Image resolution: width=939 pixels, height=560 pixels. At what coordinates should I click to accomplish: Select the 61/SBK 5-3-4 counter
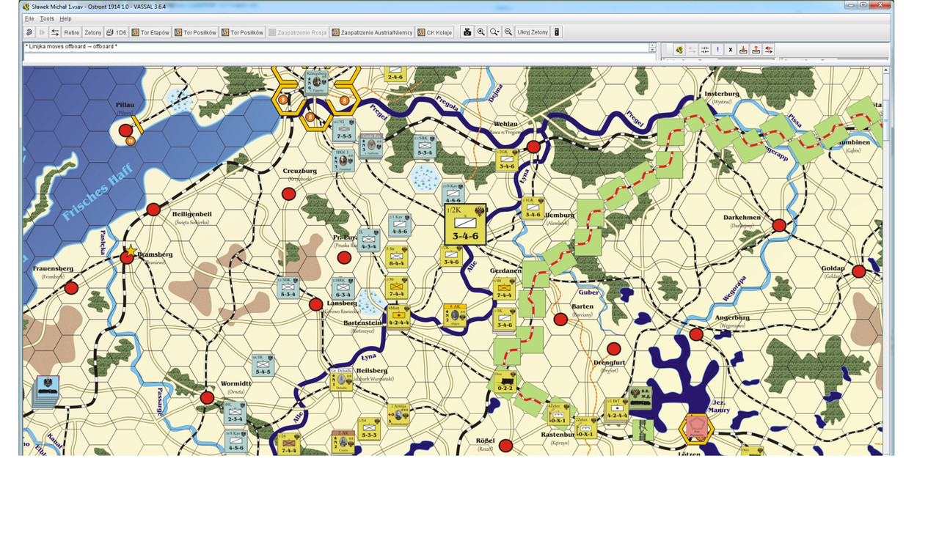click(425, 146)
